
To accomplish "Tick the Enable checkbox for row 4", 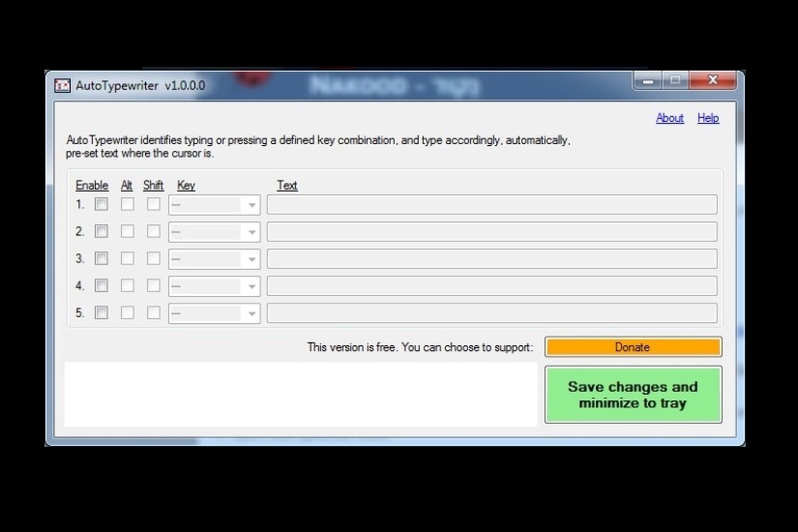I will [x=102, y=285].
